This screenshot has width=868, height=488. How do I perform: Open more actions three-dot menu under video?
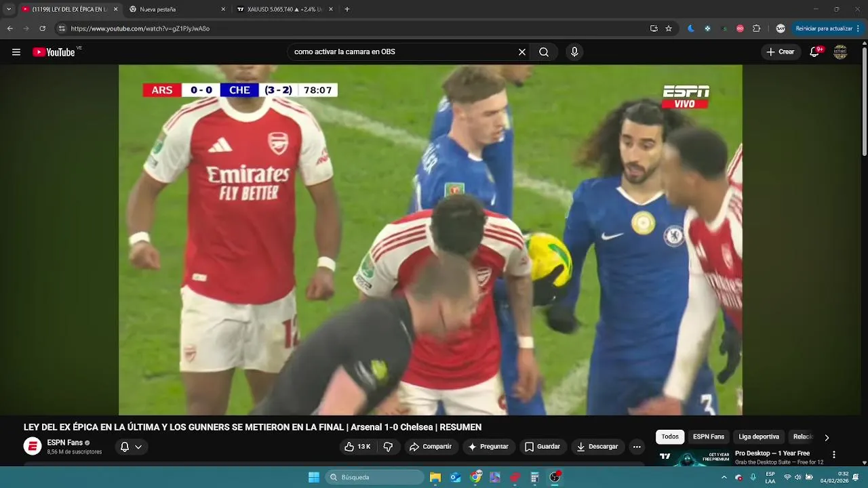(x=636, y=447)
